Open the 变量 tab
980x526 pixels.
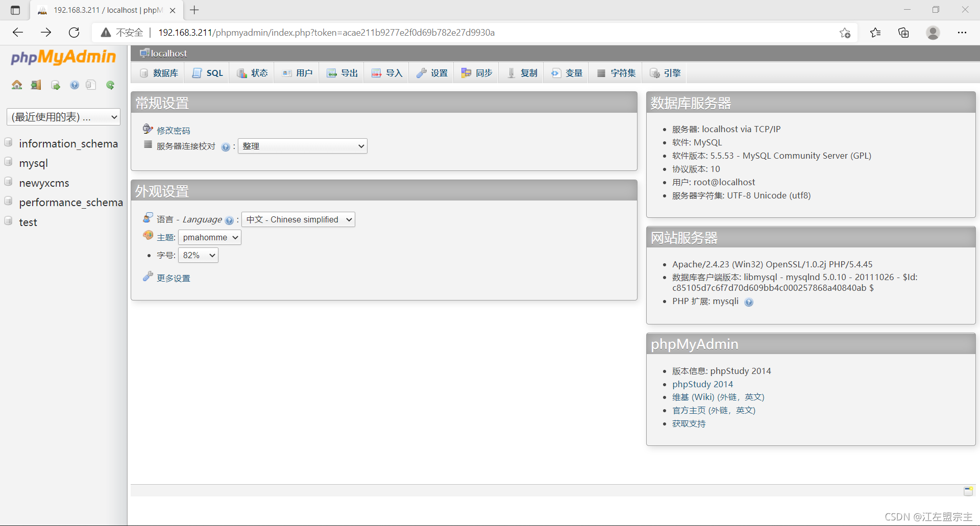(x=567, y=73)
